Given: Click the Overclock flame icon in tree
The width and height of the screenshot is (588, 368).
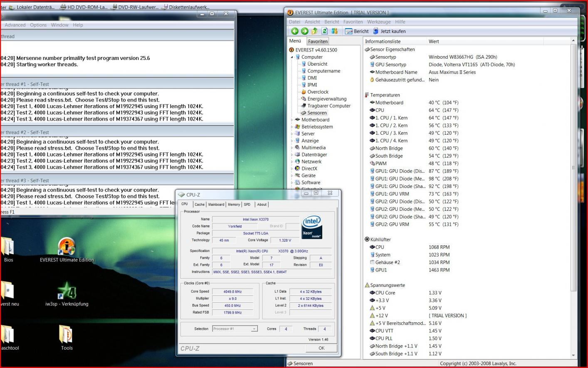Looking at the screenshot, I should click(304, 92).
